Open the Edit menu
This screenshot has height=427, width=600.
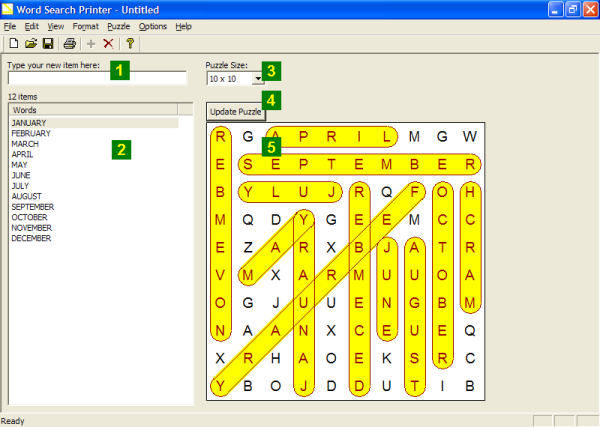32,26
